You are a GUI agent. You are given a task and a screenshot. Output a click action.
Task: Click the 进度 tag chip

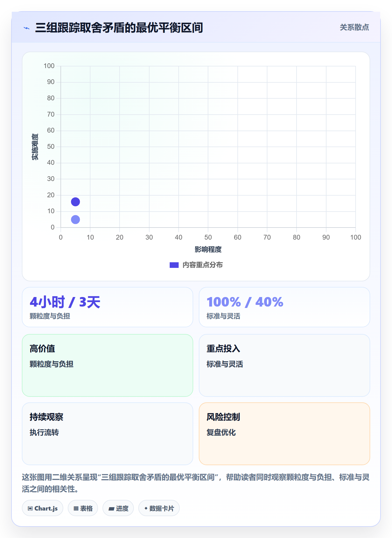(118, 508)
